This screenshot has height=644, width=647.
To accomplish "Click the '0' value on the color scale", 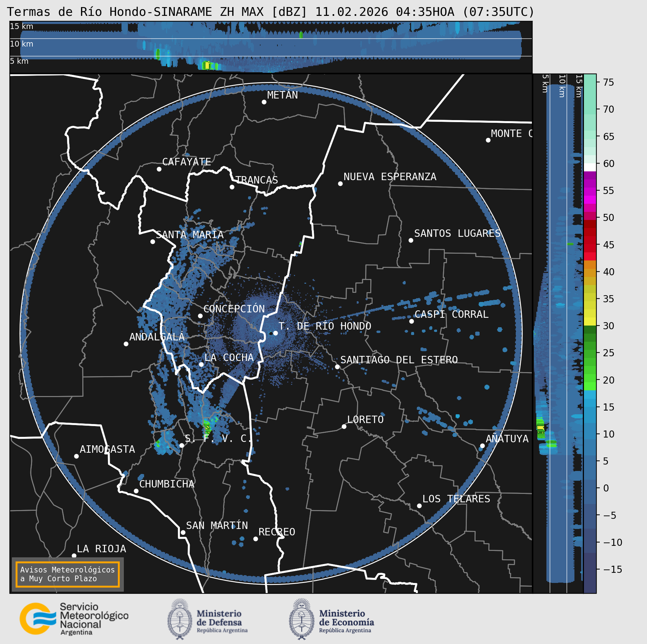I will click(x=606, y=488).
